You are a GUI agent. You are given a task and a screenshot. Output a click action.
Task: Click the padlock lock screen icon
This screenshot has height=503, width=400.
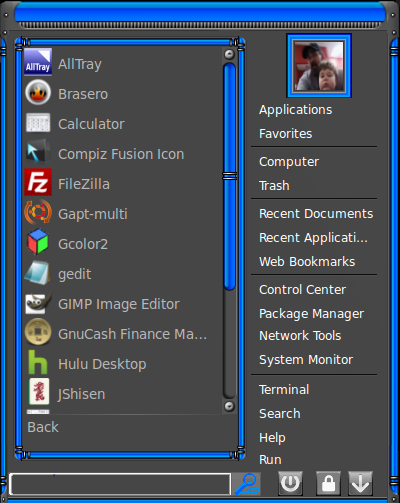pyautogui.click(x=328, y=483)
